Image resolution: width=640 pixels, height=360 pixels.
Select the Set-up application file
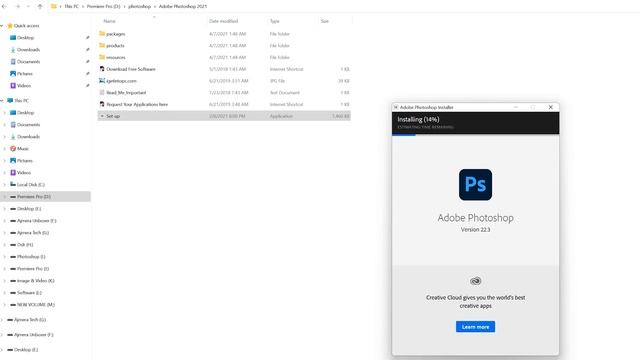(x=224, y=116)
